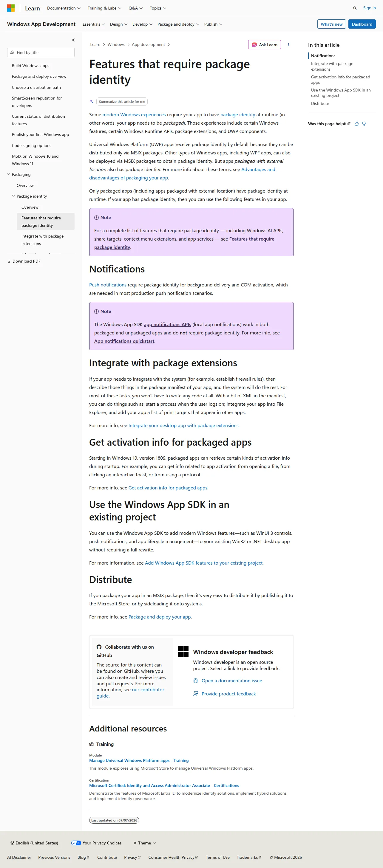
Task: Open the Dashboard button
Action: click(362, 24)
